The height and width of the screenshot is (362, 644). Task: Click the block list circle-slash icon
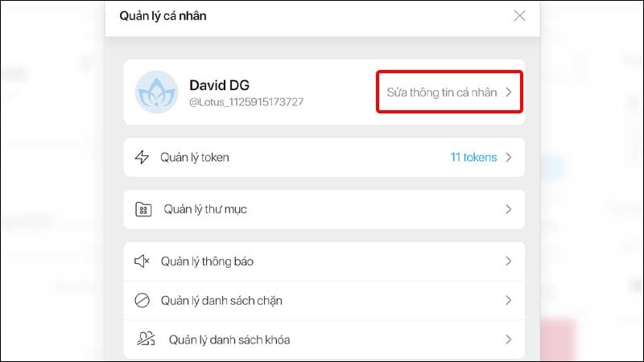[142, 300]
